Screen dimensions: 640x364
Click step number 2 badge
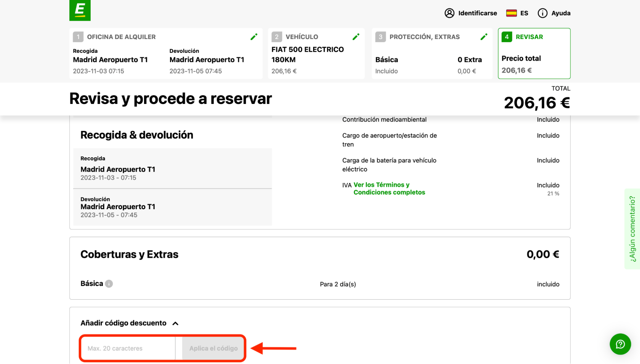pos(277,37)
